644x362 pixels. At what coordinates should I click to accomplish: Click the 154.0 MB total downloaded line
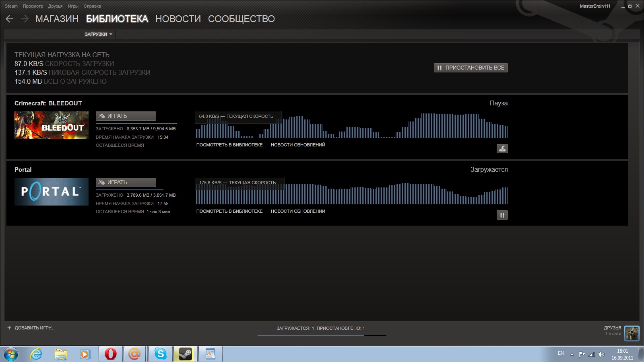(61, 81)
